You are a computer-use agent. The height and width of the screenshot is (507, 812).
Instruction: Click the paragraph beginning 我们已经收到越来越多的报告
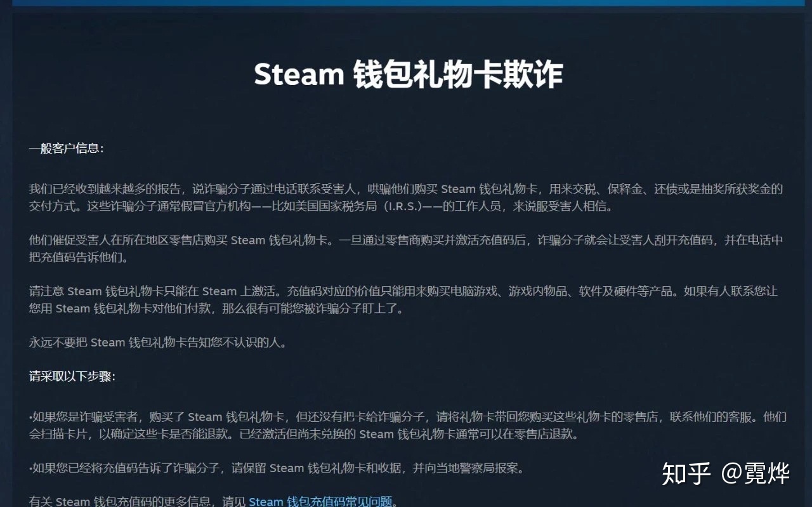point(406,198)
